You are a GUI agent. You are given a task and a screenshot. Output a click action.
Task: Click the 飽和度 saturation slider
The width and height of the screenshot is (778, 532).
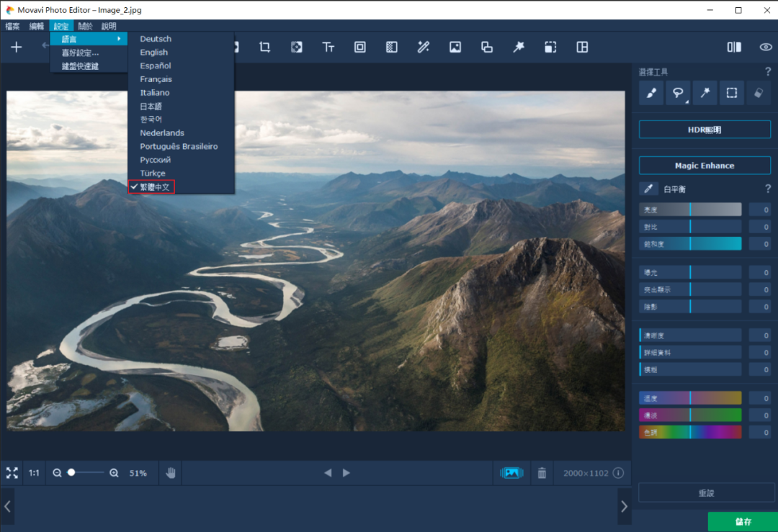pos(690,244)
